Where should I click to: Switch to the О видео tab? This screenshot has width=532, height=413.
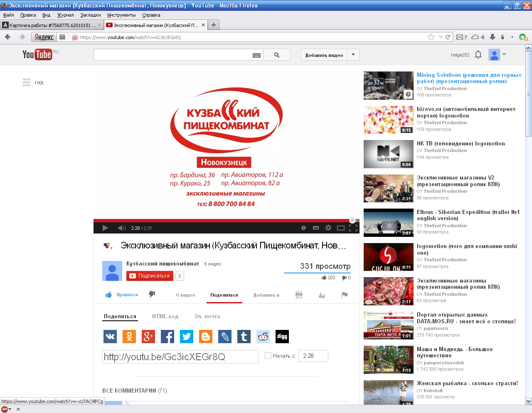(185, 295)
